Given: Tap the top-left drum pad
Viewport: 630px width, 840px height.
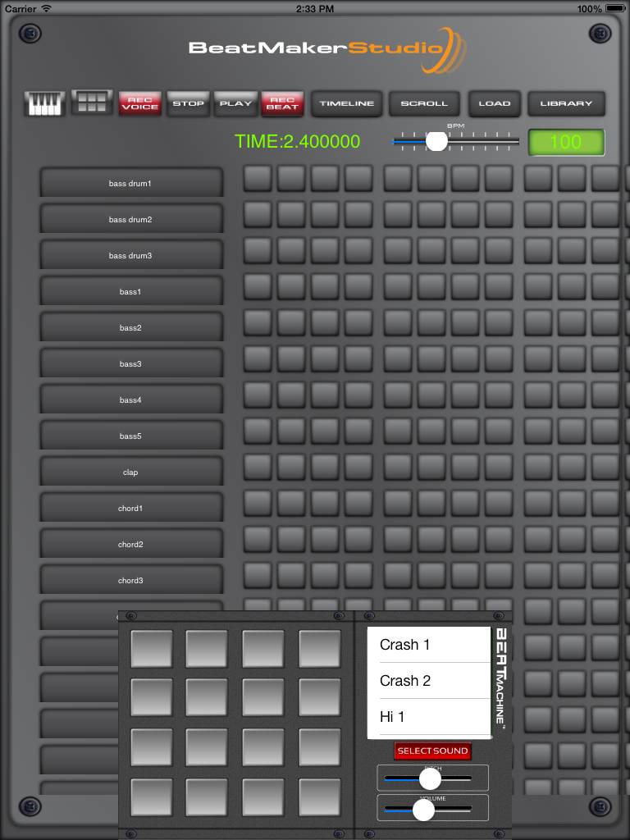Looking at the screenshot, I should coord(152,649).
